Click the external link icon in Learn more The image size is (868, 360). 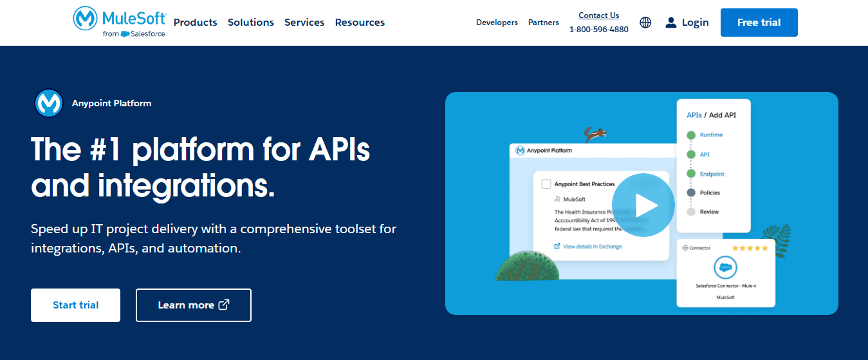(x=224, y=305)
